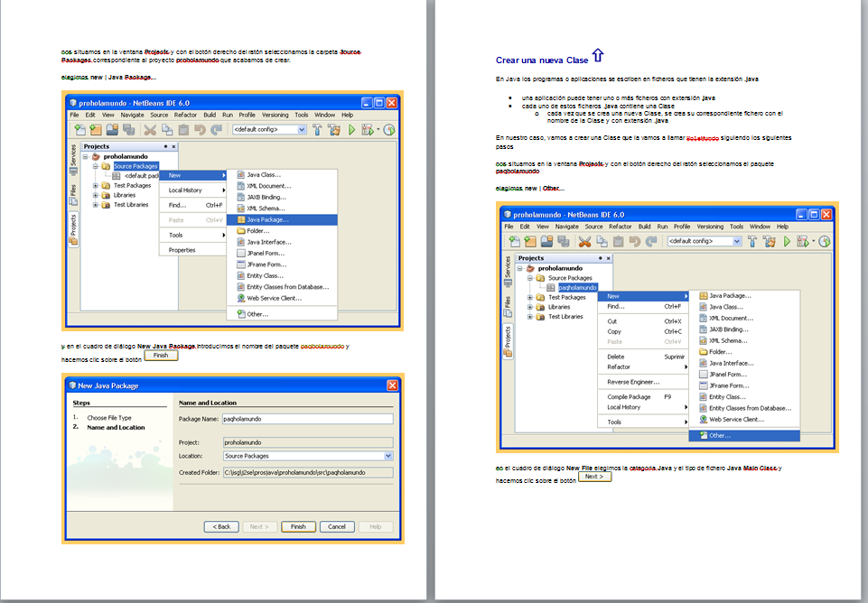Image resolution: width=868 pixels, height=603 pixels.
Task: Click Cut scissors icon in left NetBeans toolbar
Action: (150, 130)
